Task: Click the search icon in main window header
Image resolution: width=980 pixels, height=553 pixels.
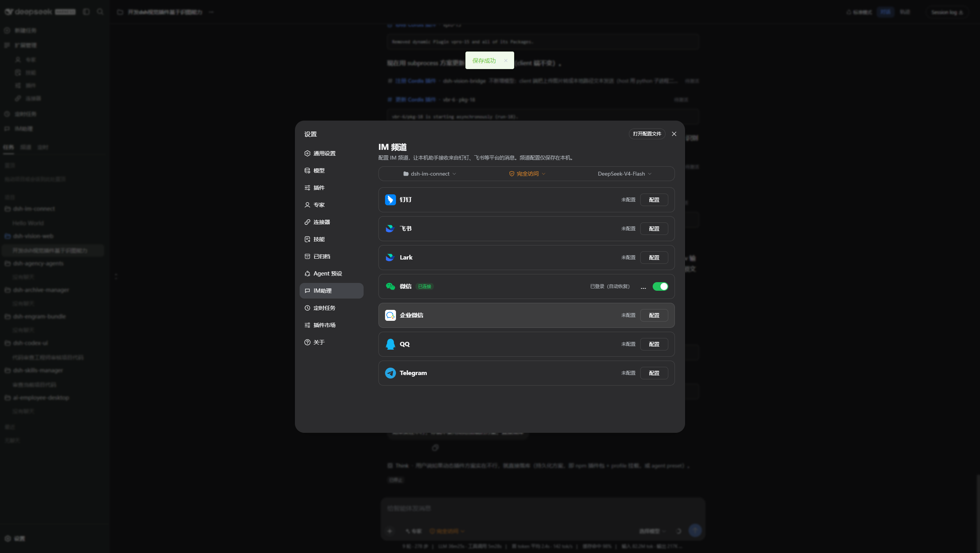Action: click(x=100, y=12)
